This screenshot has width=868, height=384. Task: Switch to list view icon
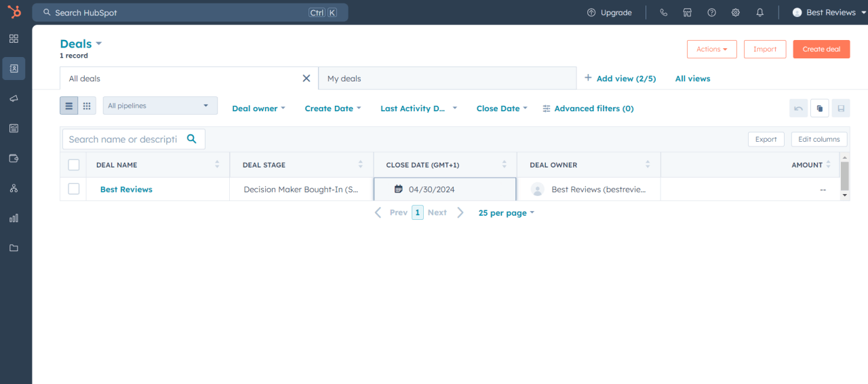[x=68, y=106]
